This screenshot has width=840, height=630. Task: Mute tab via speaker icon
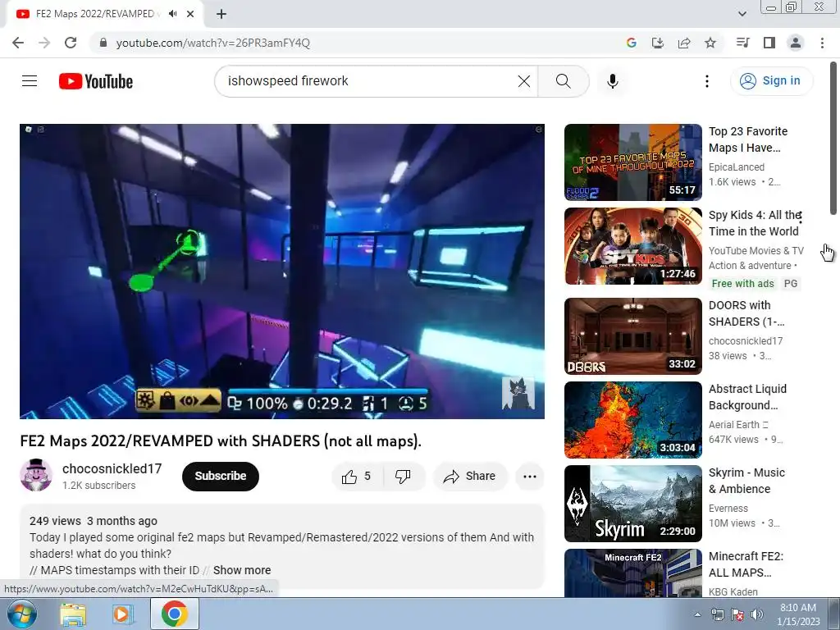tap(172, 14)
